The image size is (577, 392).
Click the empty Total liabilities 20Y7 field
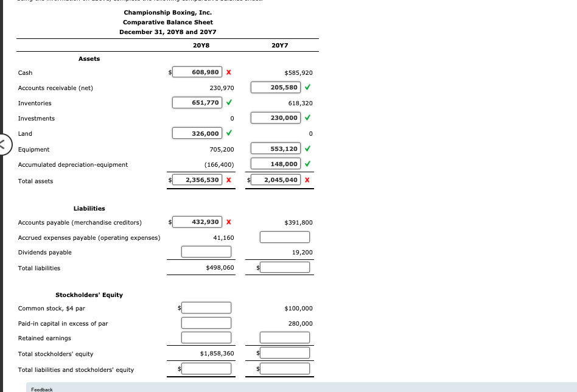click(285, 267)
